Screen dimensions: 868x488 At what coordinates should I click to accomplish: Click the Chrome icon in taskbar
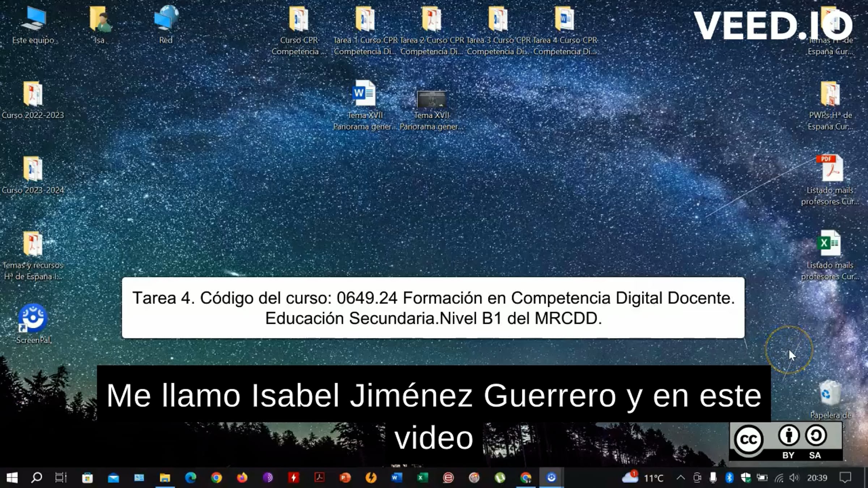click(216, 478)
